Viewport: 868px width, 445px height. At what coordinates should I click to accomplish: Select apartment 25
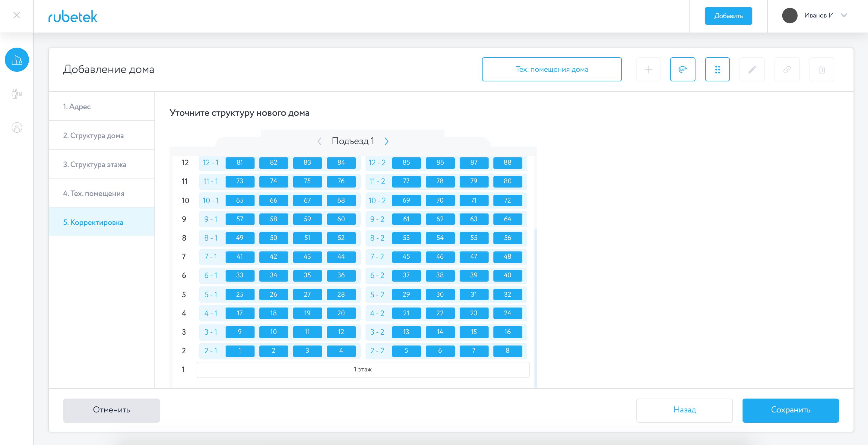(239, 295)
